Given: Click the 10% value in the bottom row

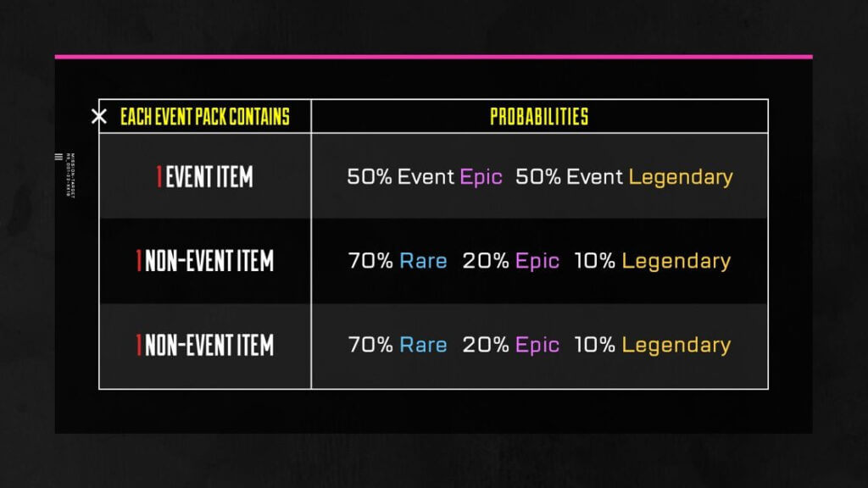Looking at the screenshot, I should click(x=594, y=345).
